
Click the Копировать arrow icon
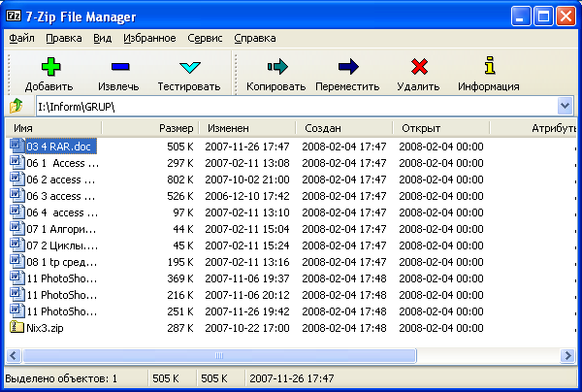[x=277, y=67]
